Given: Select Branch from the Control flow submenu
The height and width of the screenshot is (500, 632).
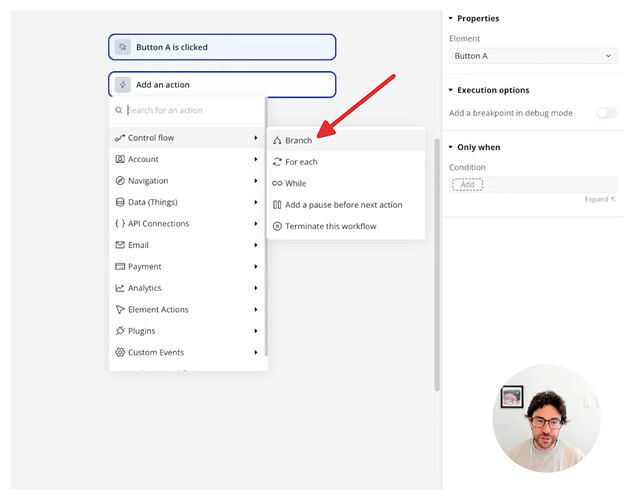Looking at the screenshot, I should 346,140.
